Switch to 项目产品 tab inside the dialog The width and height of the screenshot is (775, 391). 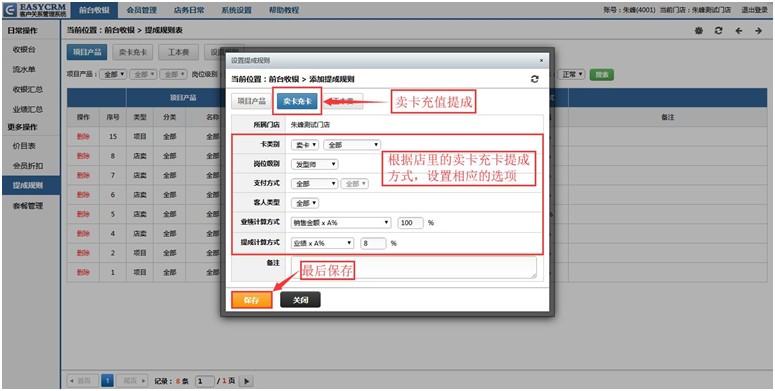coord(252,101)
